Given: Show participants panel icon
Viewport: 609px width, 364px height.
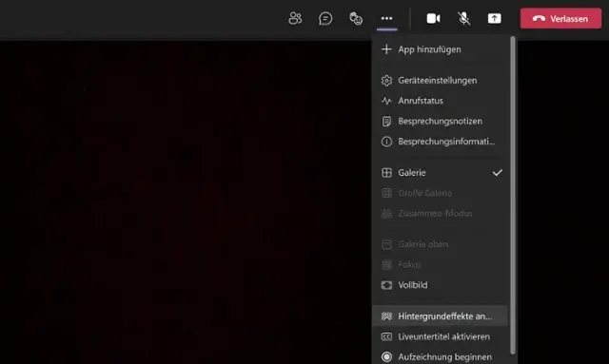Looking at the screenshot, I should tap(295, 18).
